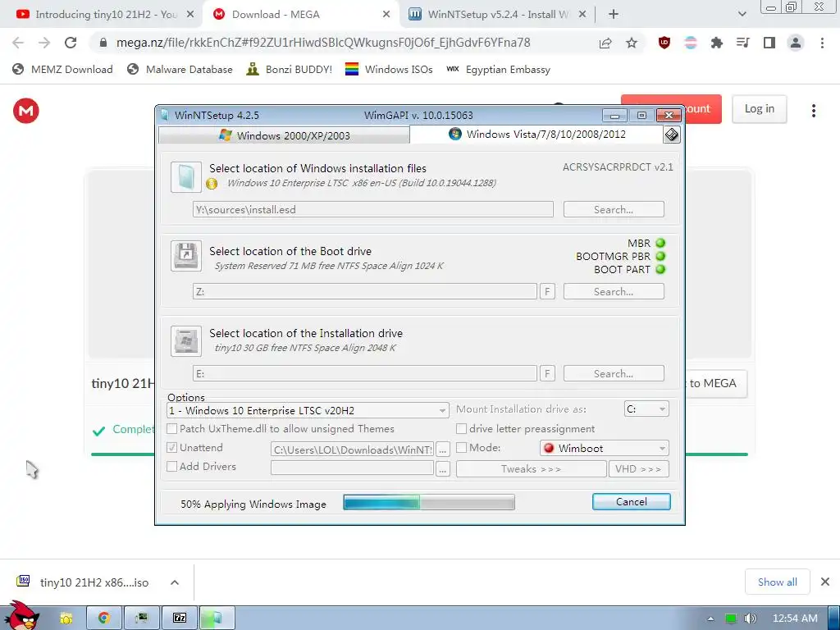Open a new browser tab
Viewport: 840px width, 630px height.
pos(614,15)
